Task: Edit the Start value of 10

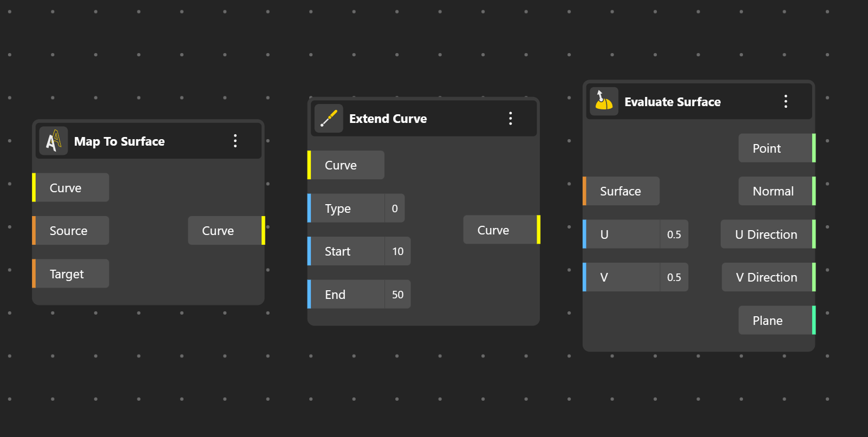Action: pyautogui.click(x=397, y=251)
